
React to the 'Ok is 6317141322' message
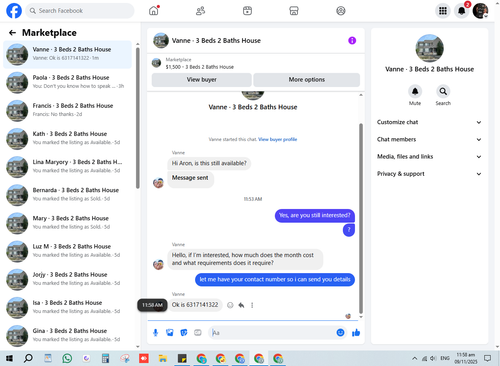[230, 305]
